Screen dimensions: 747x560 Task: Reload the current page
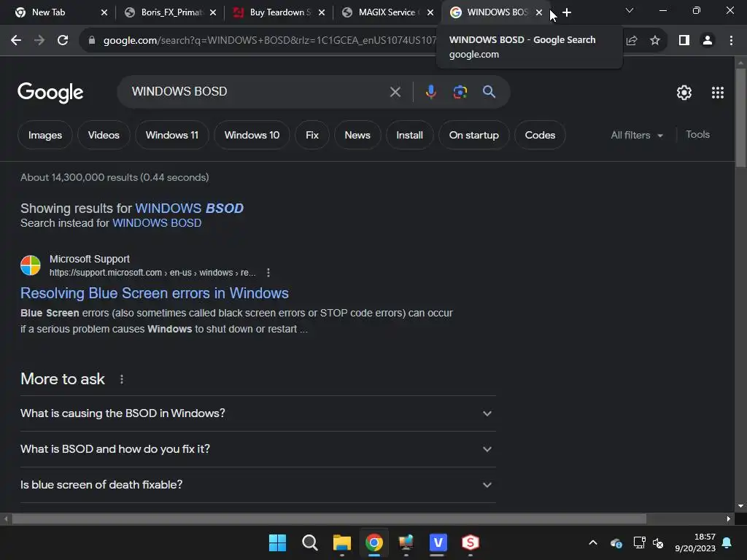coord(63,41)
